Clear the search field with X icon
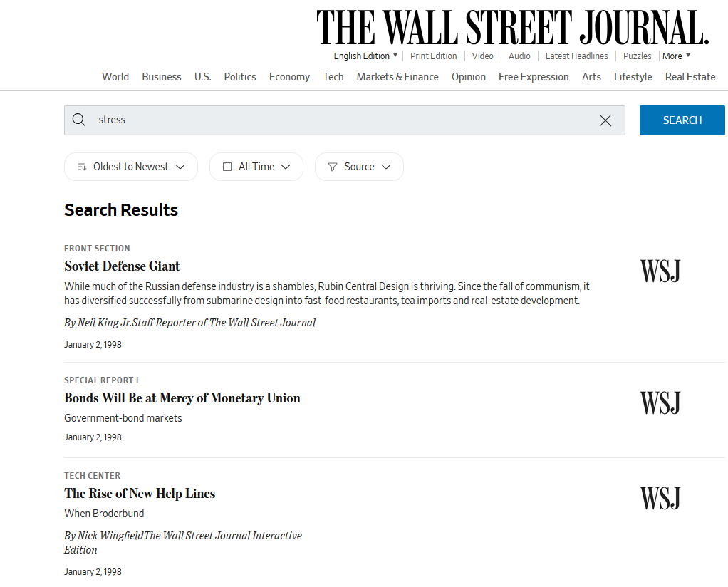Screen dimensions: 728x587 click(605, 120)
